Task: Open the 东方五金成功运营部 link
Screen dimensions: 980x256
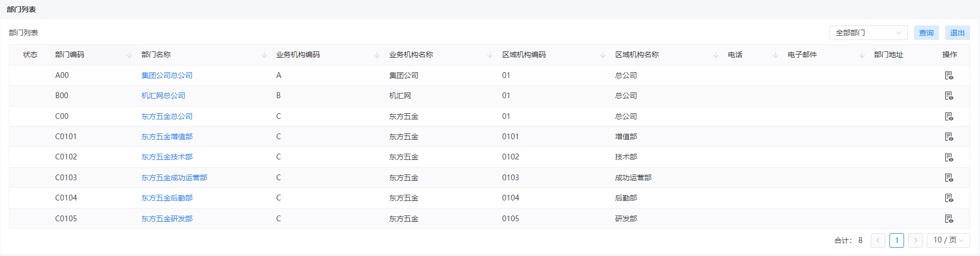Action: pos(174,178)
